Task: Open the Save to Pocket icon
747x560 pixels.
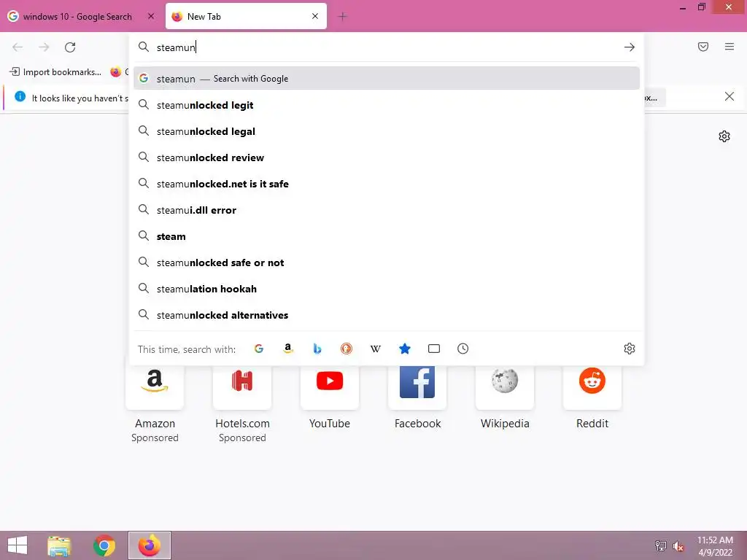Action: [x=703, y=47]
